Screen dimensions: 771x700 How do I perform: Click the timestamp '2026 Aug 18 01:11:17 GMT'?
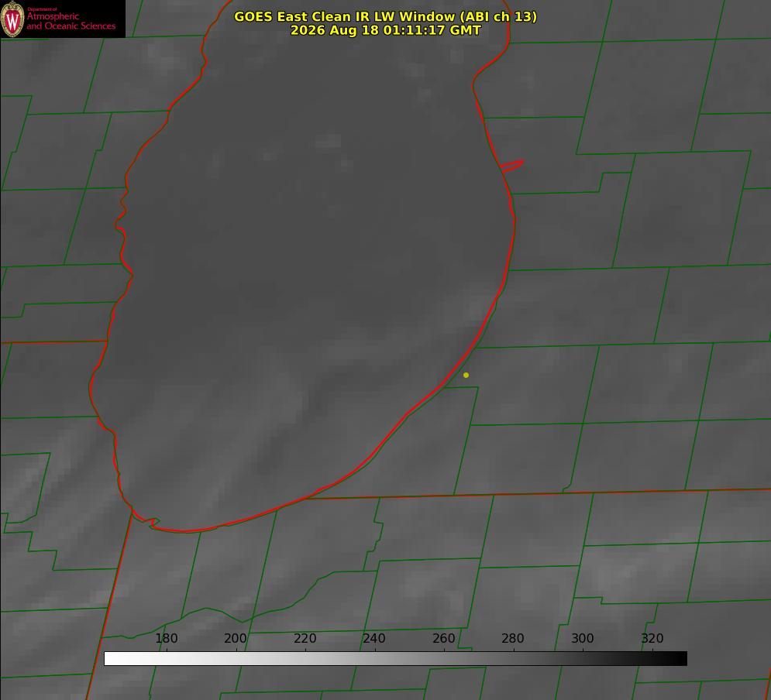pos(386,30)
